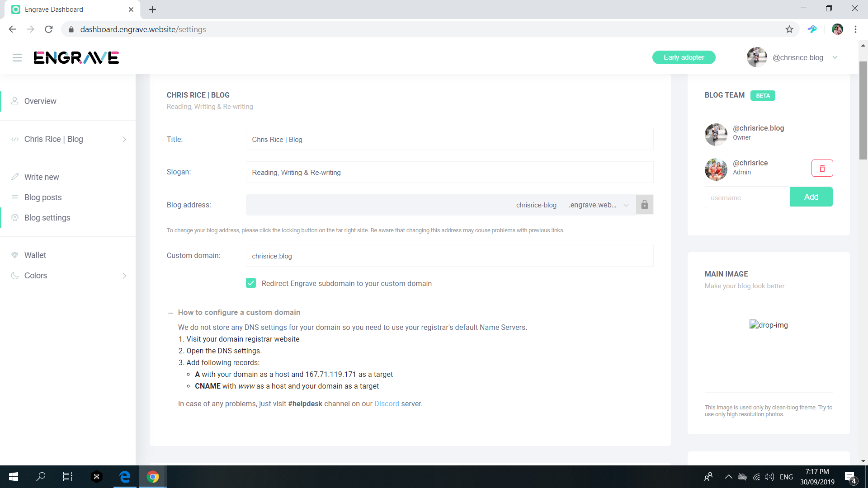The height and width of the screenshot is (488, 868).
Task: Expand the @chrisrice.blog account menu
Action: [x=835, y=57]
